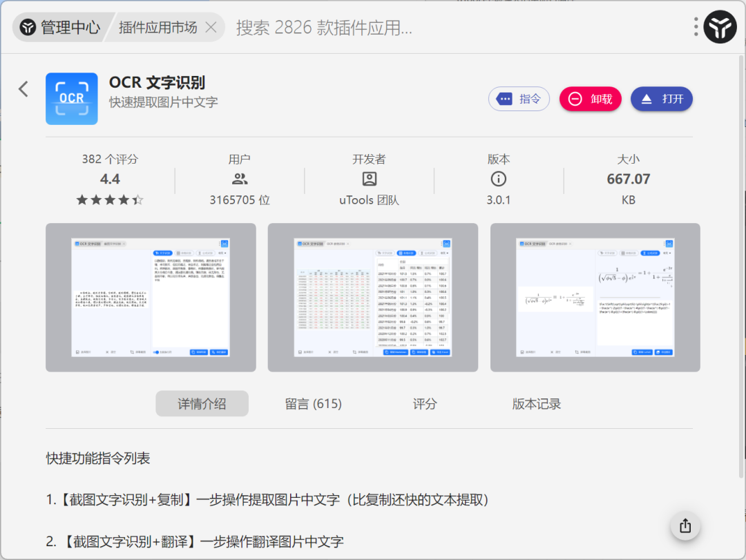The height and width of the screenshot is (560, 746).
Task: Select the 详情介绍 tab
Action: coord(202,403)
